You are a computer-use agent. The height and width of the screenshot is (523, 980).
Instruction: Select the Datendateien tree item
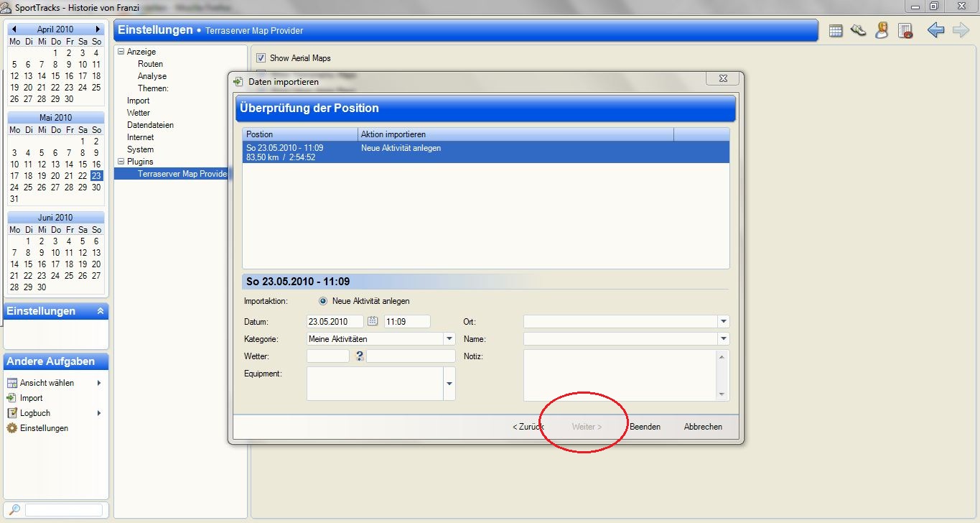[x=150, y=125]
